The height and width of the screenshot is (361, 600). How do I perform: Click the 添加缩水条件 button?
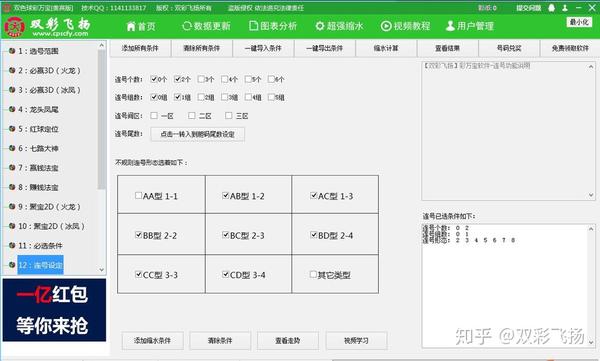click(152, 340)
